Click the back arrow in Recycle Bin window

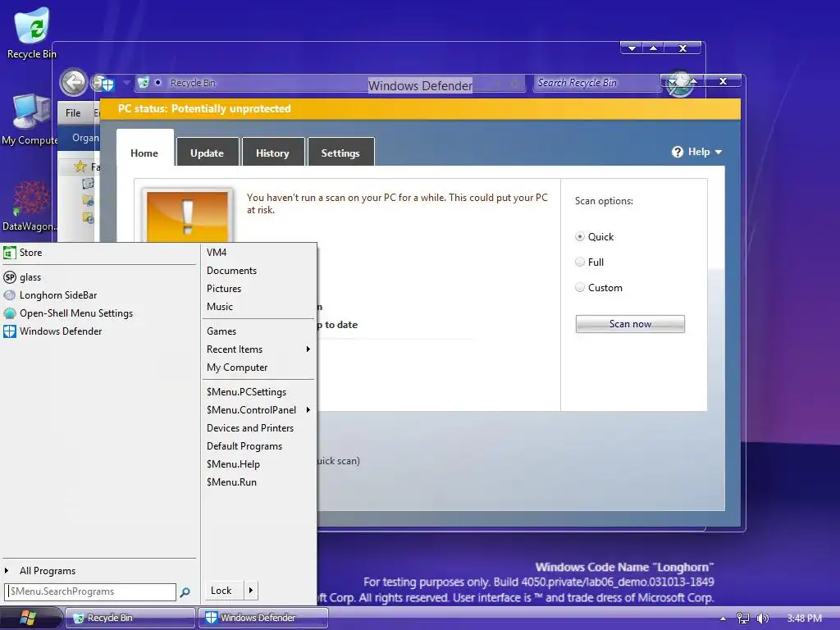click(73, 83)
